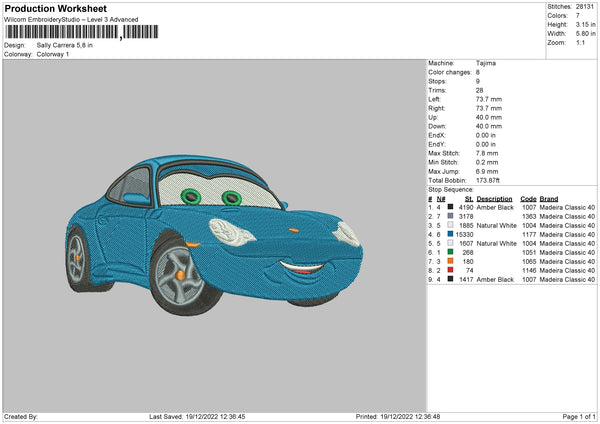The image size is (600, 424).
Task: Click the orange thread swatch in stop 7
Action: click(x=451, y=261)
